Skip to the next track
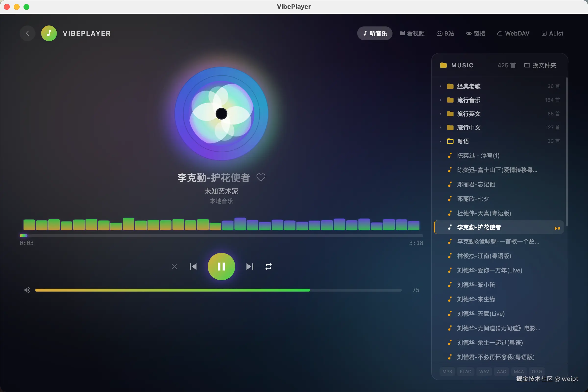 [249, 267]
